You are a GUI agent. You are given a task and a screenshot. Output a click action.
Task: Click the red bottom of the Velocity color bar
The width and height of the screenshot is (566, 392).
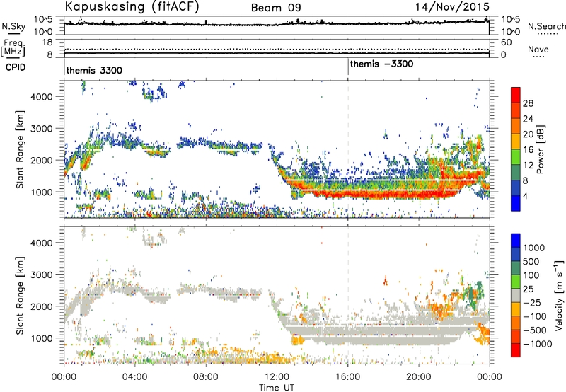(516, 350)
